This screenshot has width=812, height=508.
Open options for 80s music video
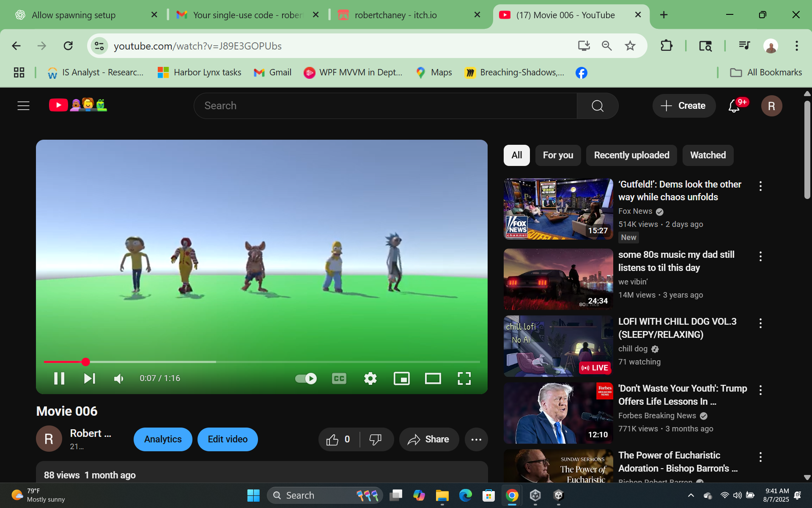tap(760, 256)
